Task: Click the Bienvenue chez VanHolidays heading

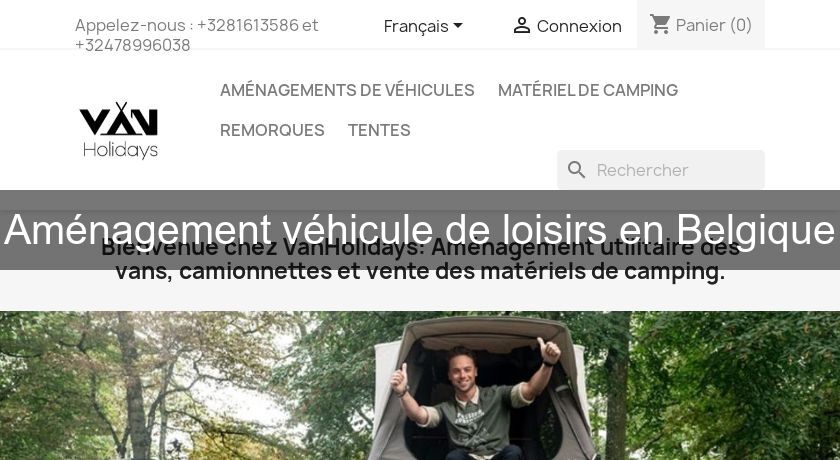Action: click(x=420, y=260)
